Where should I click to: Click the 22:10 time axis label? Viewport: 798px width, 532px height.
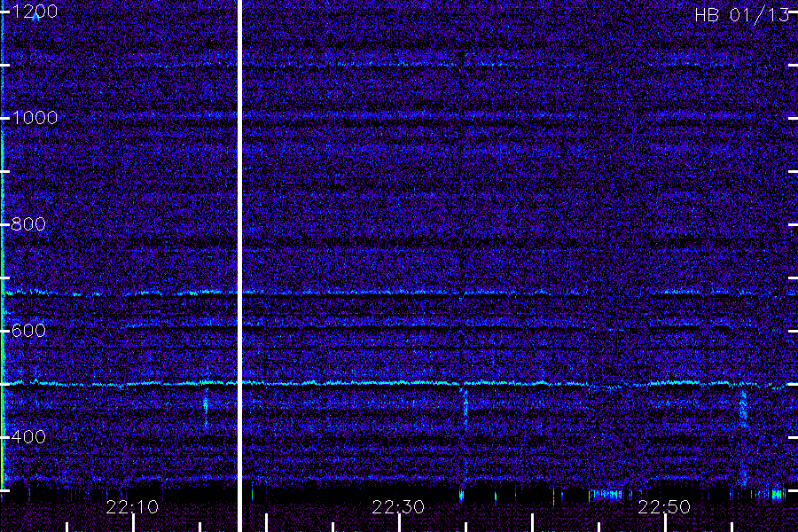[132, 507]
